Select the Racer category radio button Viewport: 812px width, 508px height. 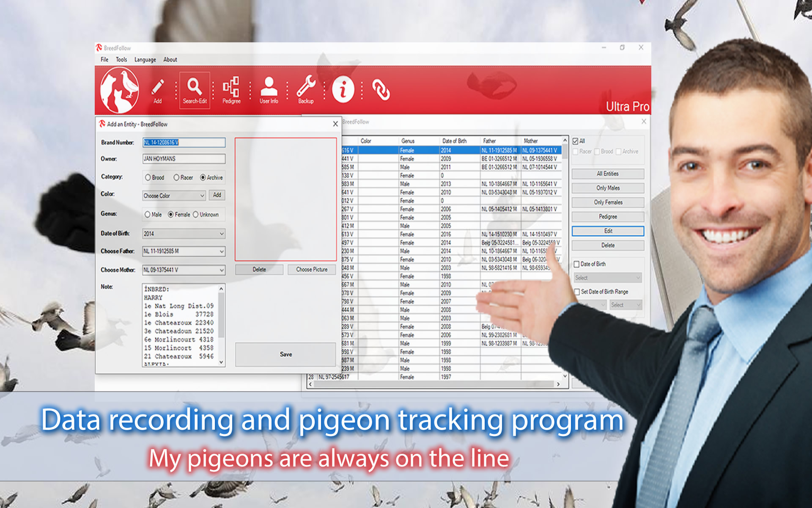pos(176,177)
